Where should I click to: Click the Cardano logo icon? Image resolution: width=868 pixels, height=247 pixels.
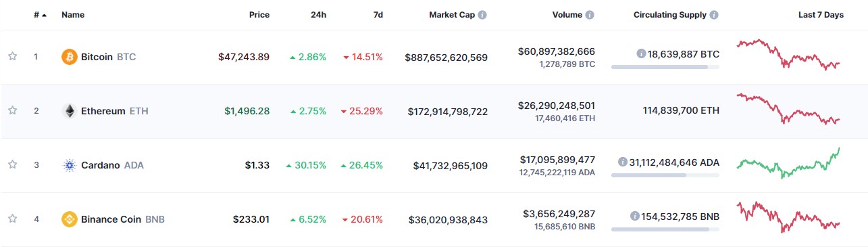click(69, 165)
